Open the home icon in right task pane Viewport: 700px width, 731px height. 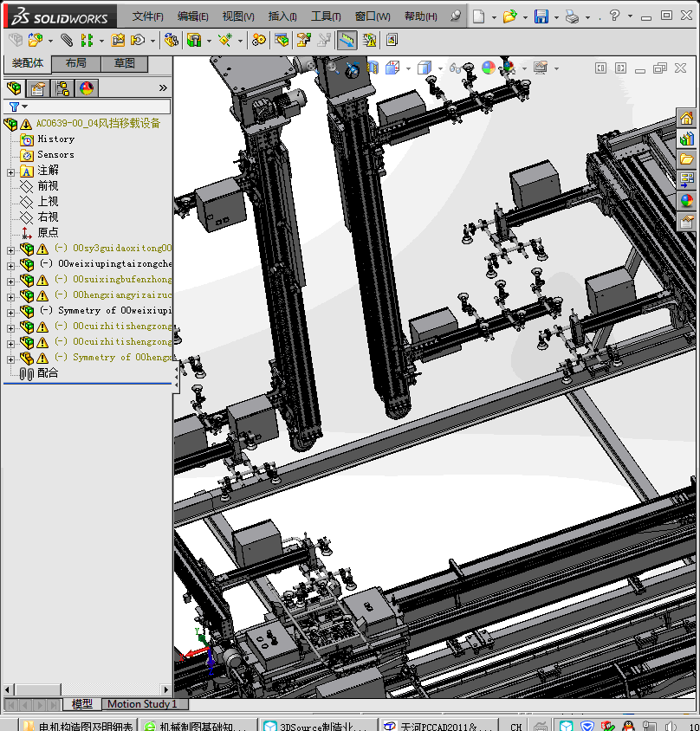pyautogui.click(x=687, y=119)
